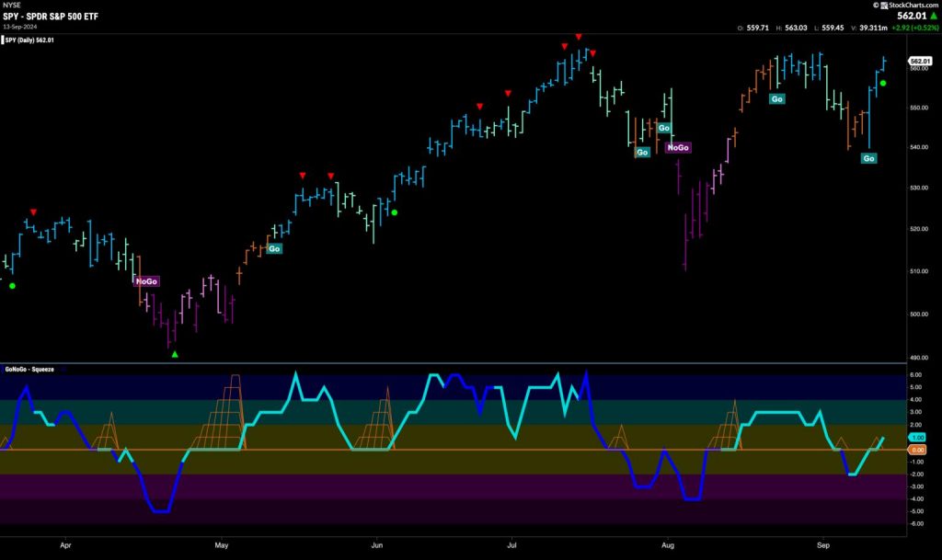Click the Apr label on time axis

pos(65,545)
